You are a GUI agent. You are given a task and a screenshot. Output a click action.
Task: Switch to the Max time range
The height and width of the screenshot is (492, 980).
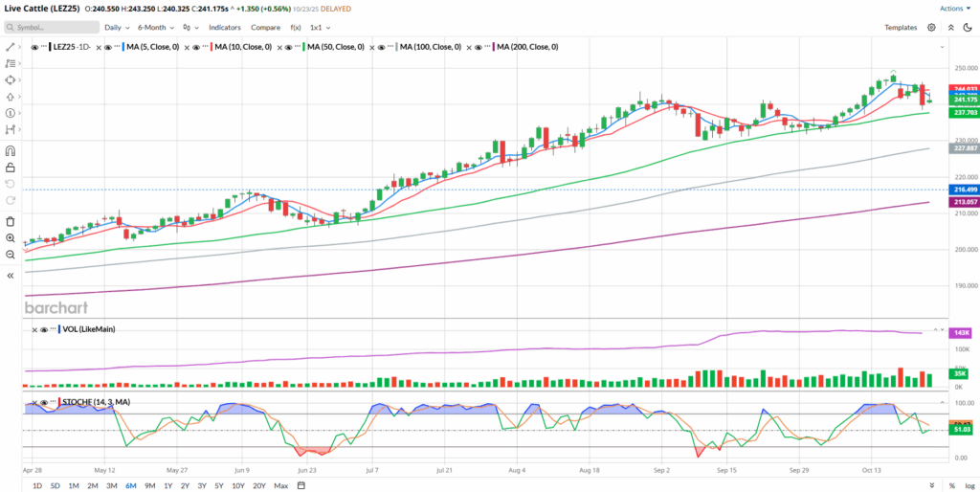tap(280, 486)
